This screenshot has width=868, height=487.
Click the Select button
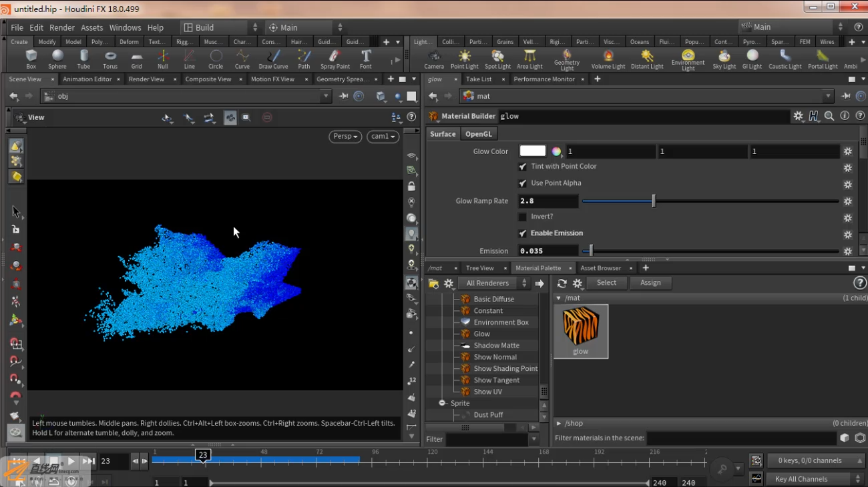click(x=606, y=283)
